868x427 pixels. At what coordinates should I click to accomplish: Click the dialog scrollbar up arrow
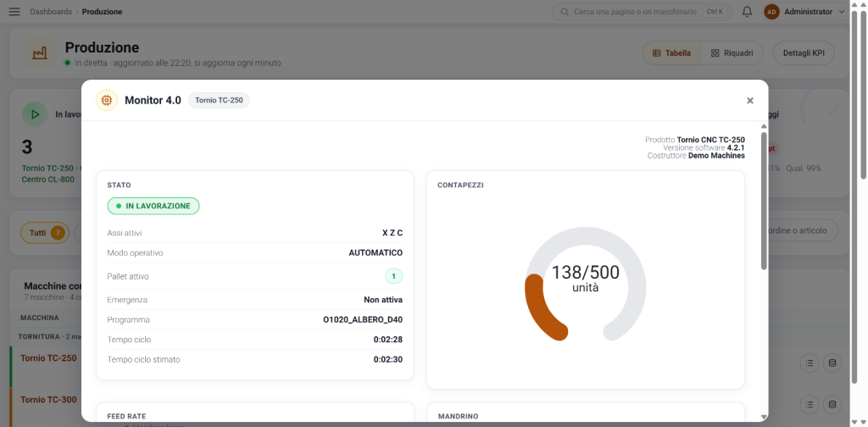pos(764,126)
